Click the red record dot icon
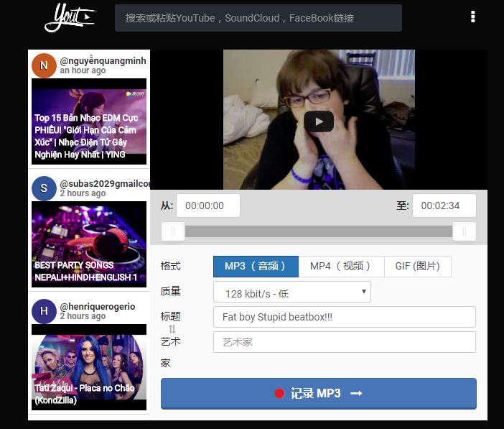Viewport: 504px width, 429px height. tap(279, 393)
